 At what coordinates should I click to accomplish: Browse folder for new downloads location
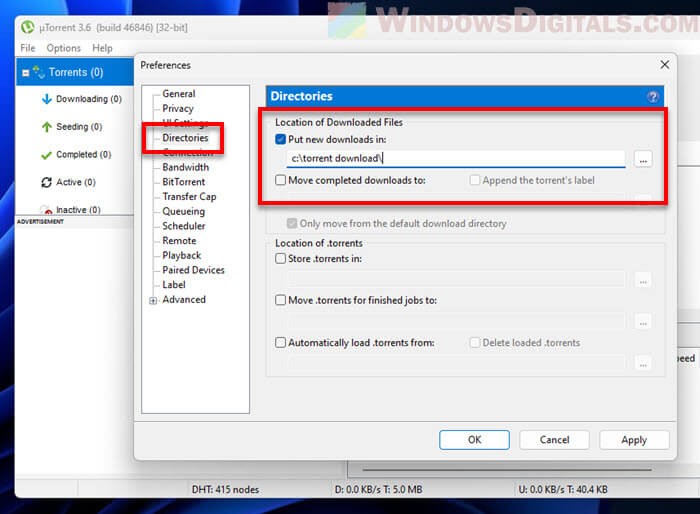(x=643, y=159)
